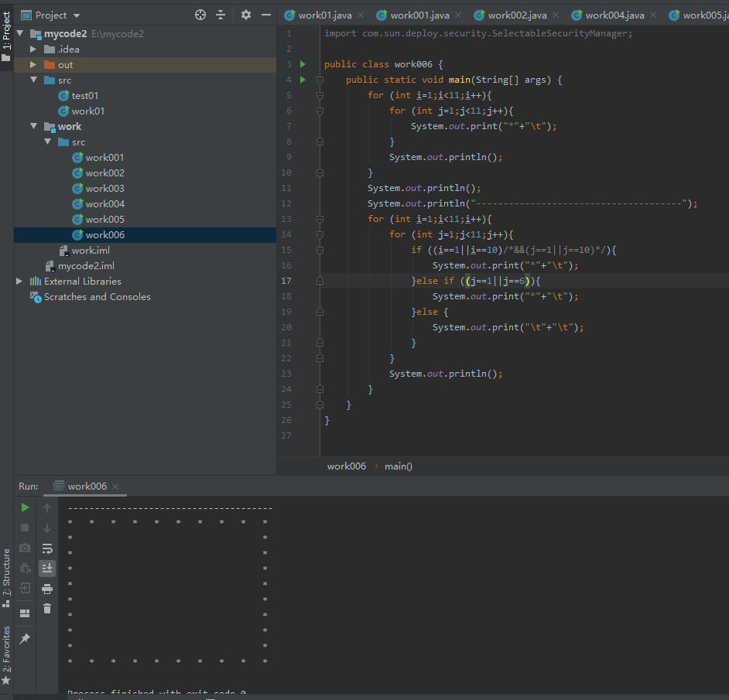Screen dimensions: 729x700
Task: Rerun work006 with green play button
Action: tap(25, 507)
